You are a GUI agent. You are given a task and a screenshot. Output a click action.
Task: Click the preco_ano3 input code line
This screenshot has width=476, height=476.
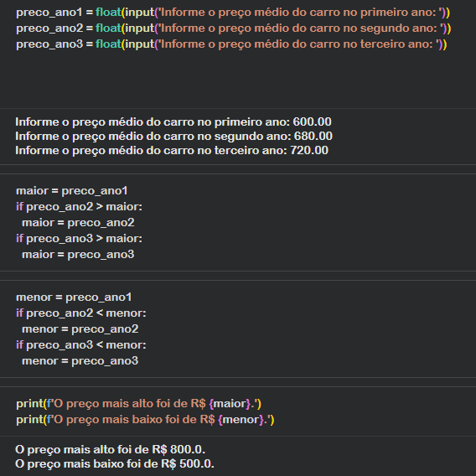tap(231, 44)
